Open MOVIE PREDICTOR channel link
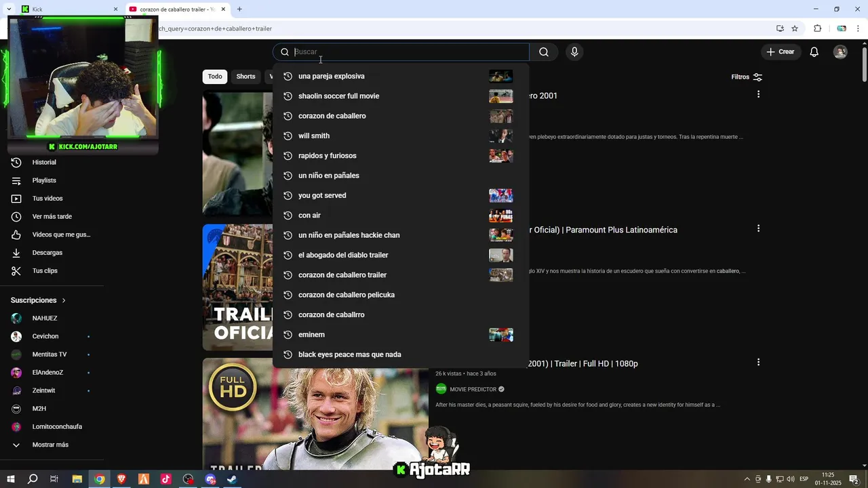868x488 pixels. point(473,390)
